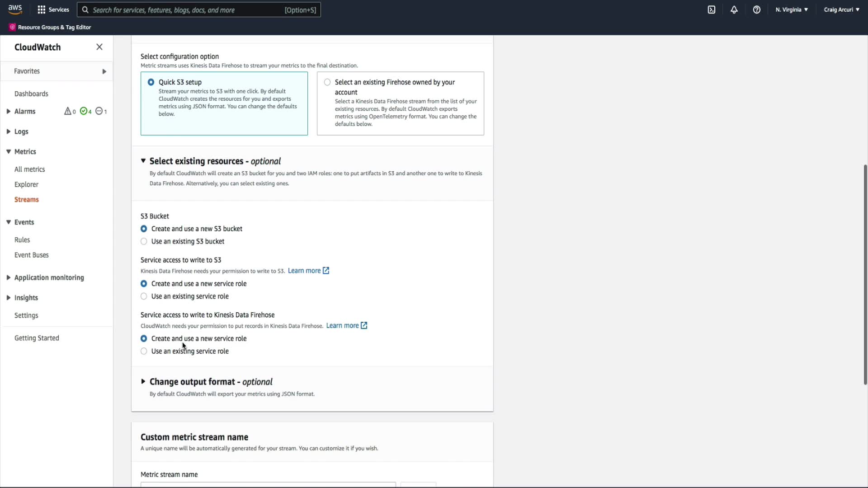Select an existing Firehose owned by your account
Viewport: 868px width, 488px height.
point(327,82)
